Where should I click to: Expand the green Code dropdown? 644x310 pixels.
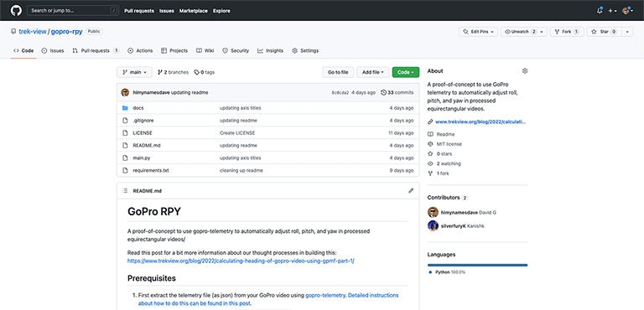click(x=406, y=72)
